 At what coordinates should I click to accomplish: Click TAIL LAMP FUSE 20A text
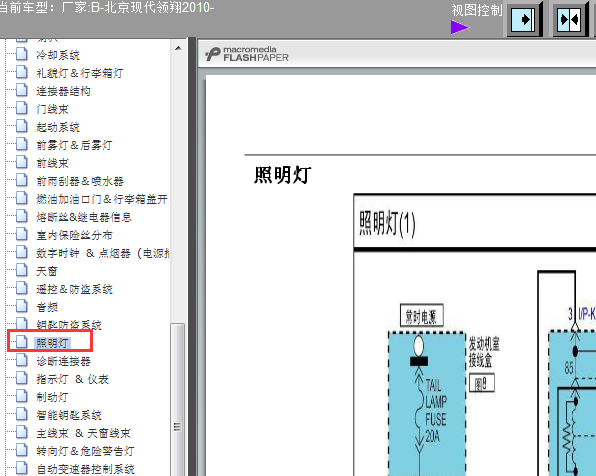click(436, 411)
